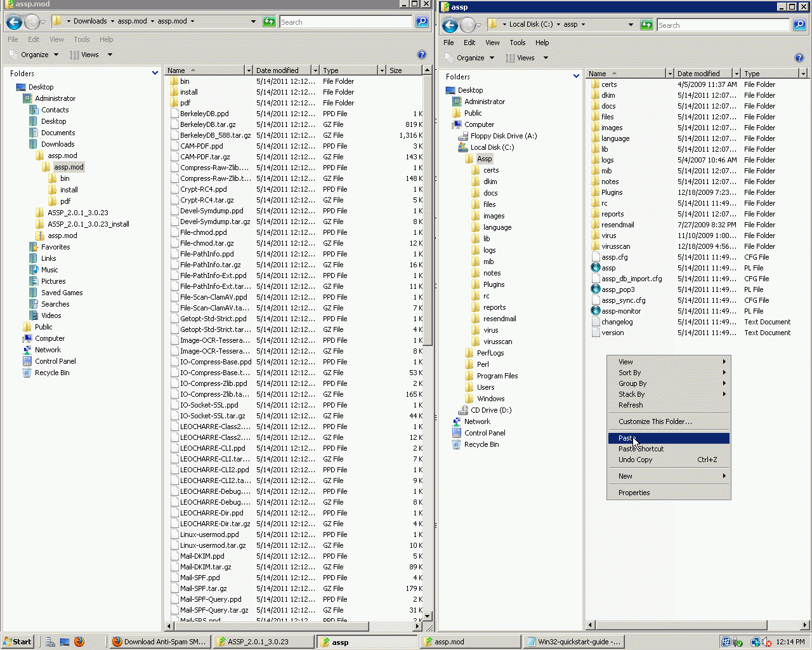Image resolution: width=812 pixels, height=650 pixels.
Task: Click Refresh icon in assp address bar
Action: [x=646, y=25]
